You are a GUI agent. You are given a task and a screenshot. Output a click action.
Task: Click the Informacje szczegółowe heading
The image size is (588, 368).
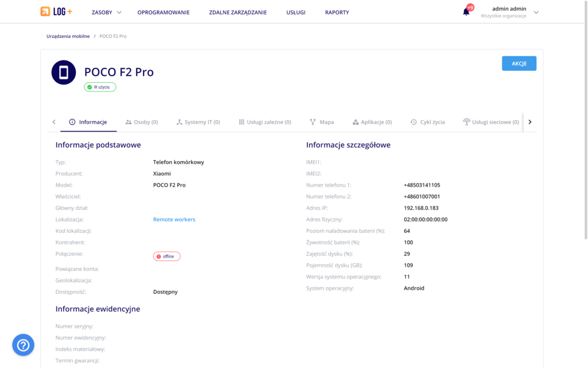point(349,145)
